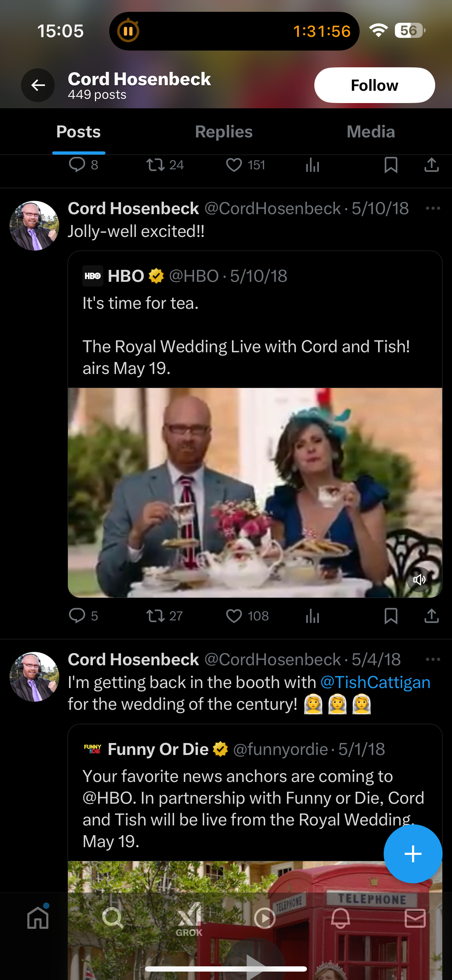452x980 pixels.
Task: Open more options for 5/4/18 post
Action: pos(433,659)
